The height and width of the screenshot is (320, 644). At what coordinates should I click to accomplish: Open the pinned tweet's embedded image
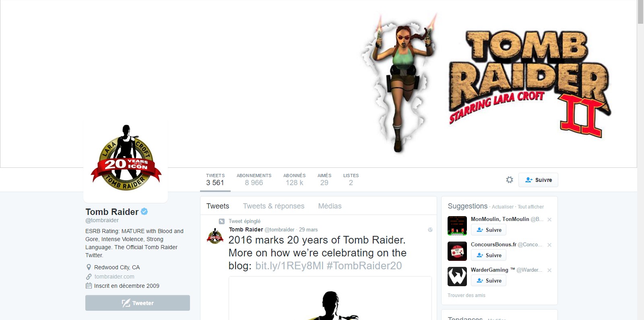pos(330,298)
